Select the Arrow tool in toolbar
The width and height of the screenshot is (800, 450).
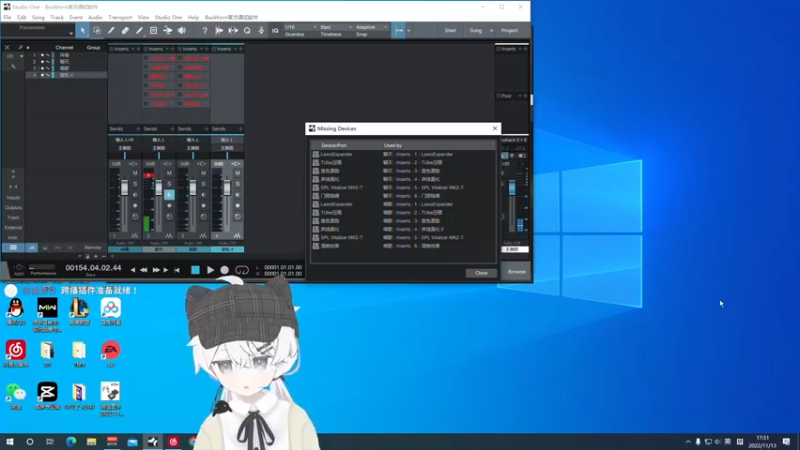click(83, 31)
